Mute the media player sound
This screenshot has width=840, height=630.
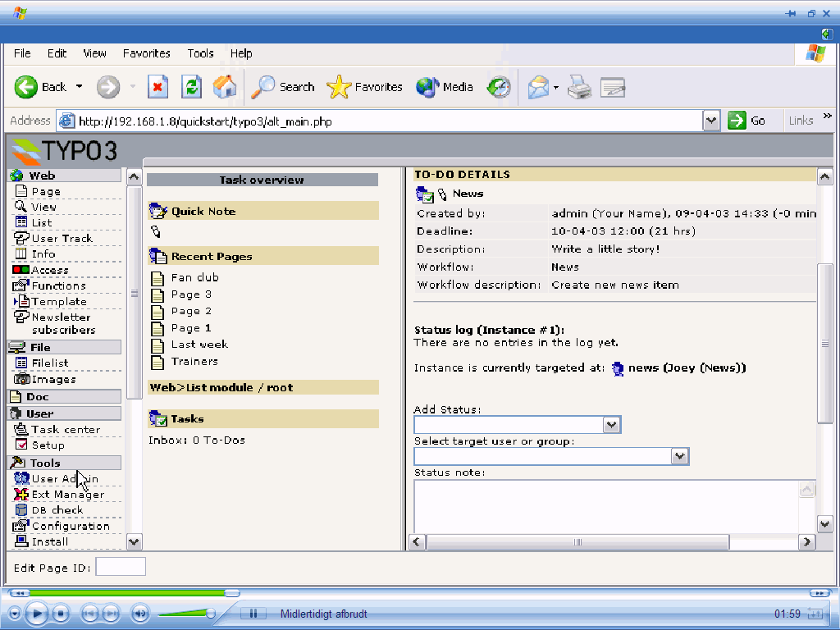coord(140,614)
